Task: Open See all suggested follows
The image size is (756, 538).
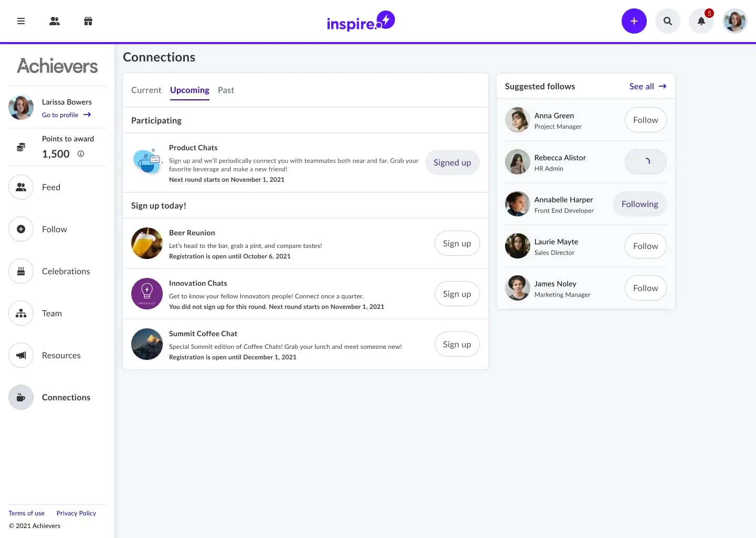Action: click(648, 86)
